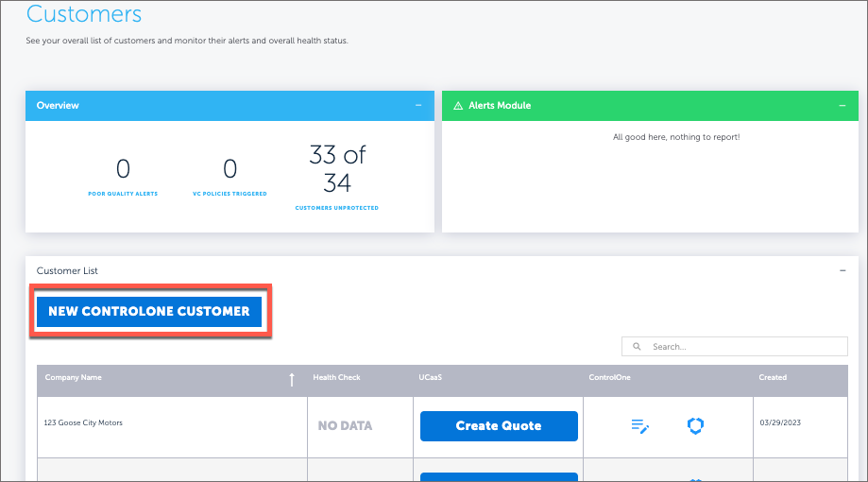The height and width of the screenshot is (482, 868).
Task: Collapse the Overview panel
Action: (x=418, y=105)
